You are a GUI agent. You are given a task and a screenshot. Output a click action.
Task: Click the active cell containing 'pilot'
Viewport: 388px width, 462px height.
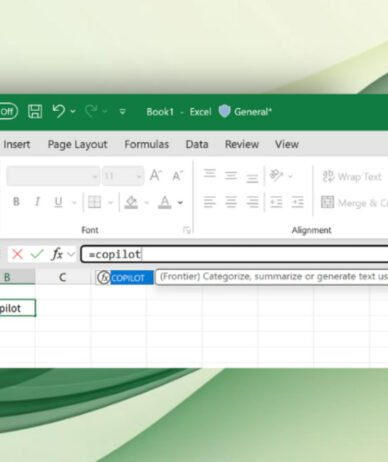pyautogui.click(x=17, y=308)
